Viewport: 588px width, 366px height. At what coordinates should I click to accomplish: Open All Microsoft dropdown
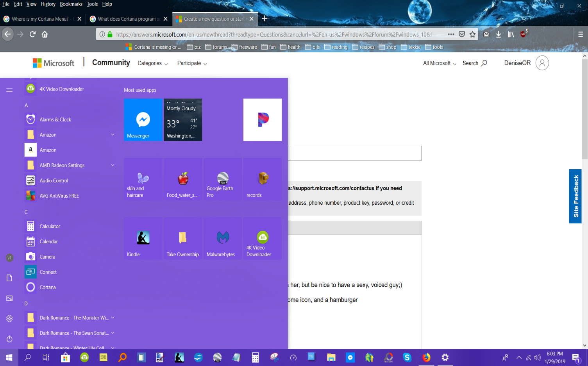tap(440, 63)
